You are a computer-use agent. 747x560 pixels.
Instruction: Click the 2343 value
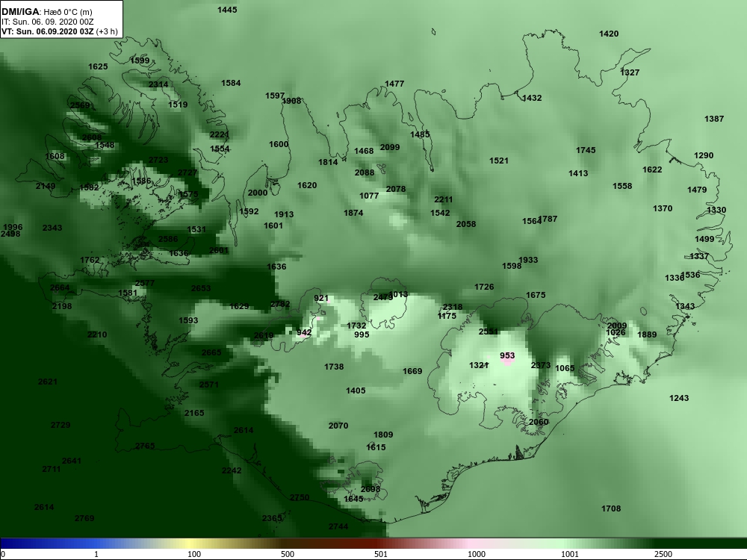point(52,228)
